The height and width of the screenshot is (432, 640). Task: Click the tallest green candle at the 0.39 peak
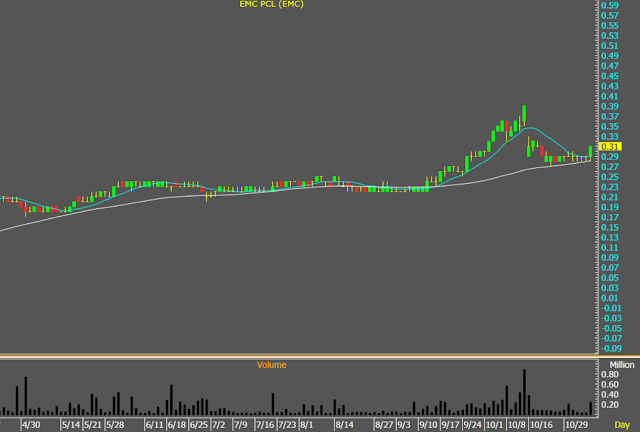point(524,114)
